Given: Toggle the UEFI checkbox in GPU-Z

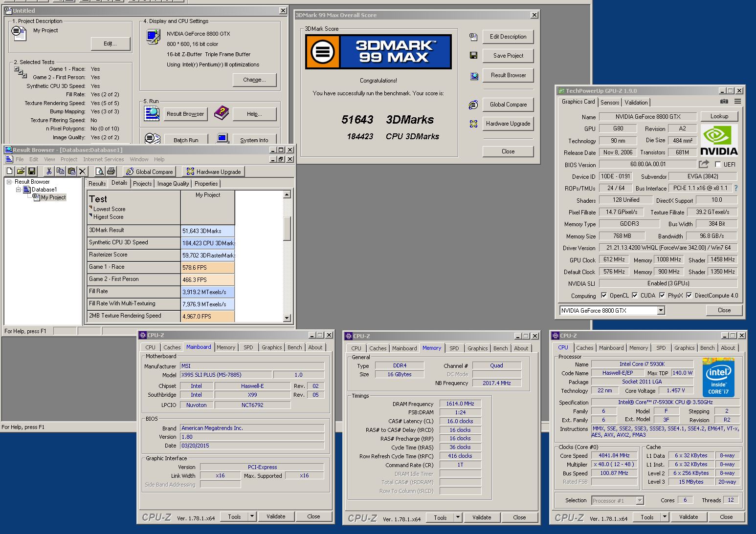Looking at the screenshot, I should pos(718,165).
